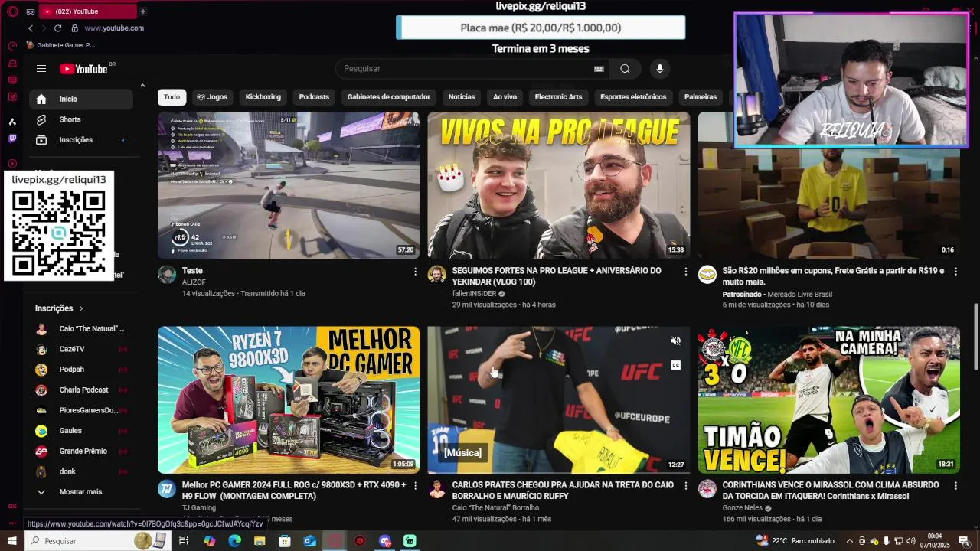Image resolution: width=980 pixels, height=551 pixels.
Task: Toggle captions on the preview video
Action: 675,365
